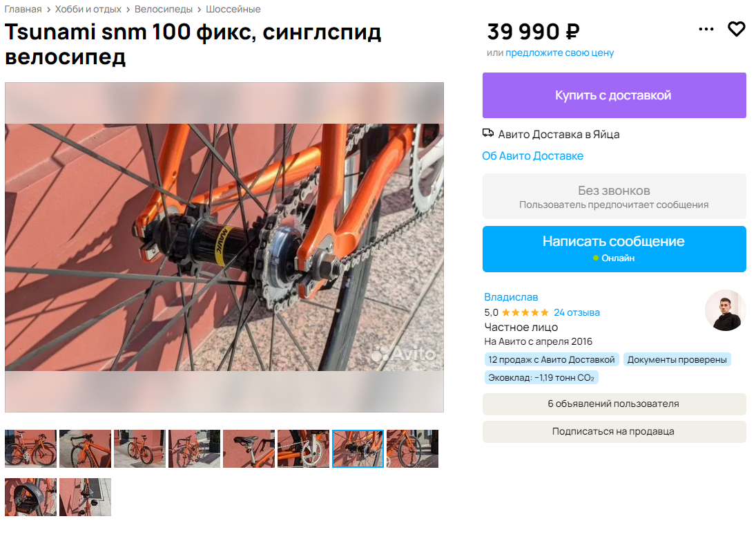Open предложите свою цену link
Image resolution: width=756 pixels, height=550 pixels.
click(x=560, y=53)
